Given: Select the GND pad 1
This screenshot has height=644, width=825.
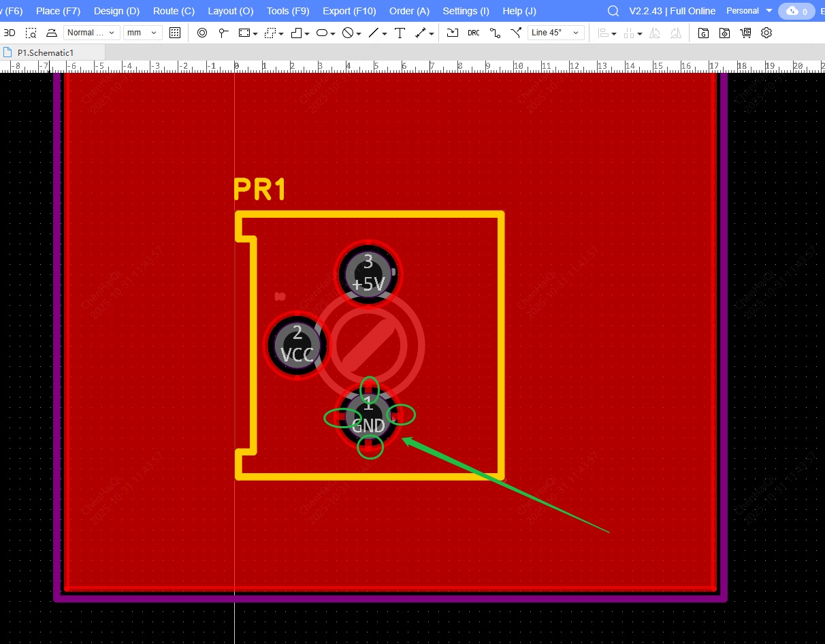Looking at the screenshot, I should (x=368, y=417).
